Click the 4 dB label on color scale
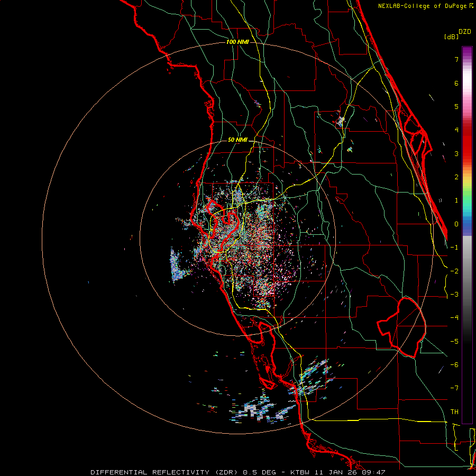Viewport: 476px width, 476px height. coord(456,130)
